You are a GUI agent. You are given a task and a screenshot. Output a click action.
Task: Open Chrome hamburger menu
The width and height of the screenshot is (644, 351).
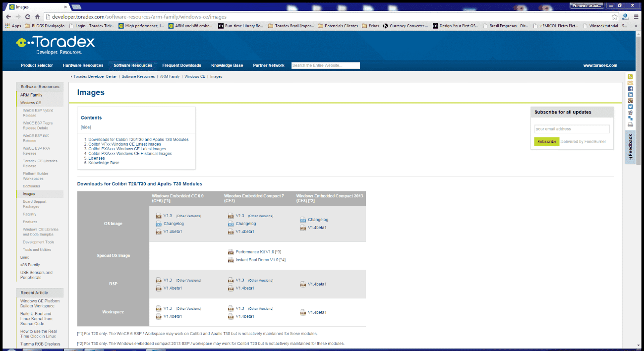click(636, 16)
